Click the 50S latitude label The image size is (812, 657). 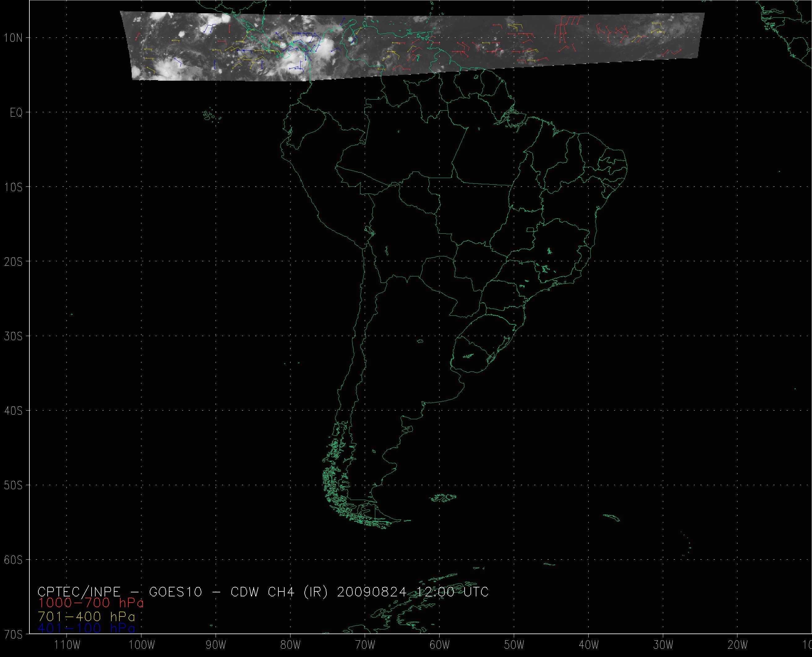(x=14, y=485)
